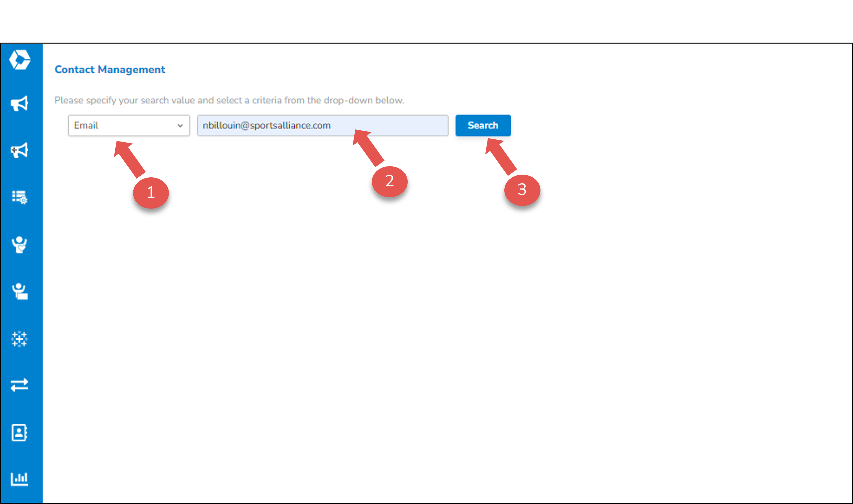Image resolution: width=853 pixels, height=504 pixels.
Task: Select the email nbillouin@sportsalliance.com text
Action: (266, 125)
